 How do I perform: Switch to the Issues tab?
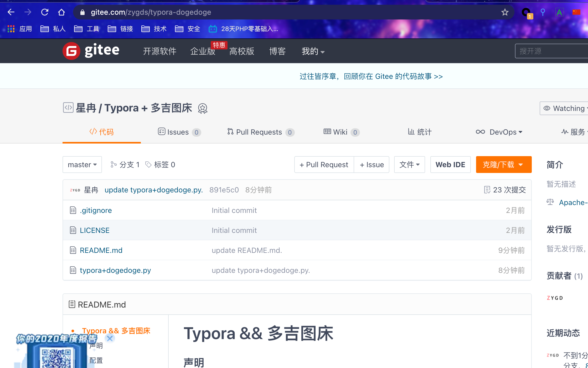click(x=179, y=132)
